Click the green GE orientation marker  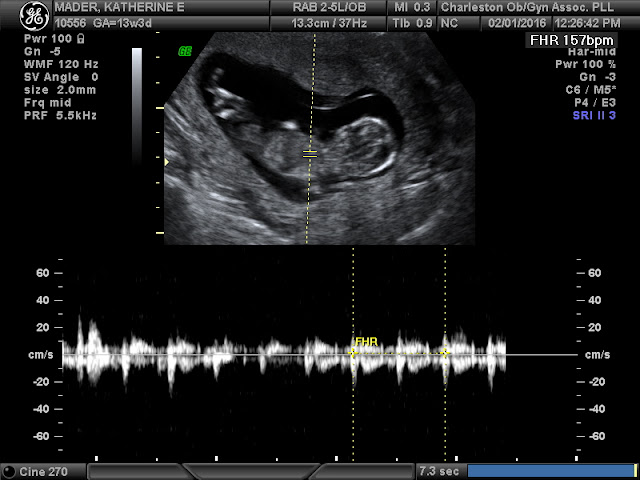tap(185, 51)
